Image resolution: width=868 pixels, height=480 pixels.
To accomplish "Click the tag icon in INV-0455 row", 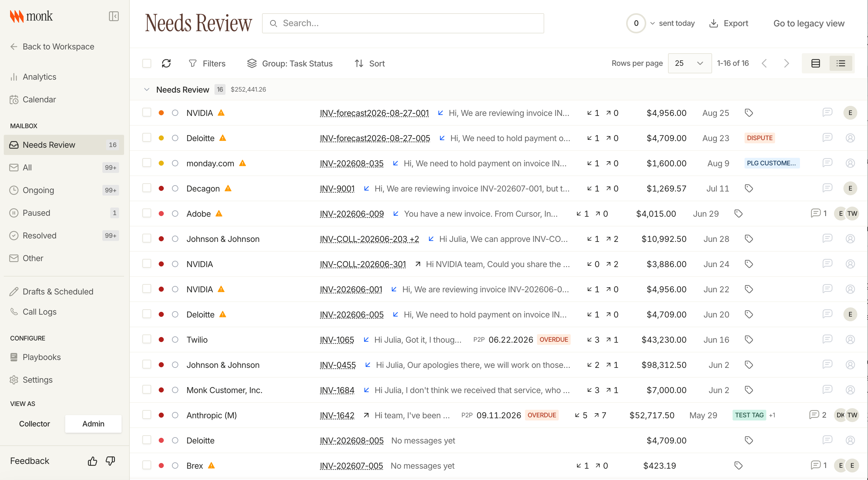I will tap(749, 365).
